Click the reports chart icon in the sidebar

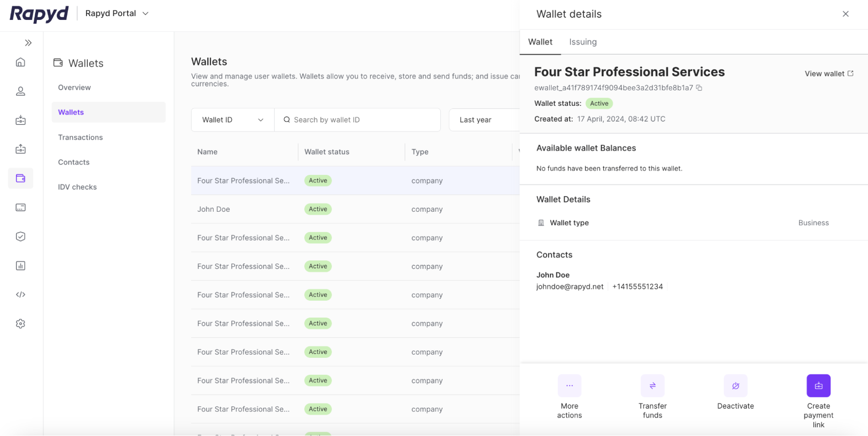[20, 266]
